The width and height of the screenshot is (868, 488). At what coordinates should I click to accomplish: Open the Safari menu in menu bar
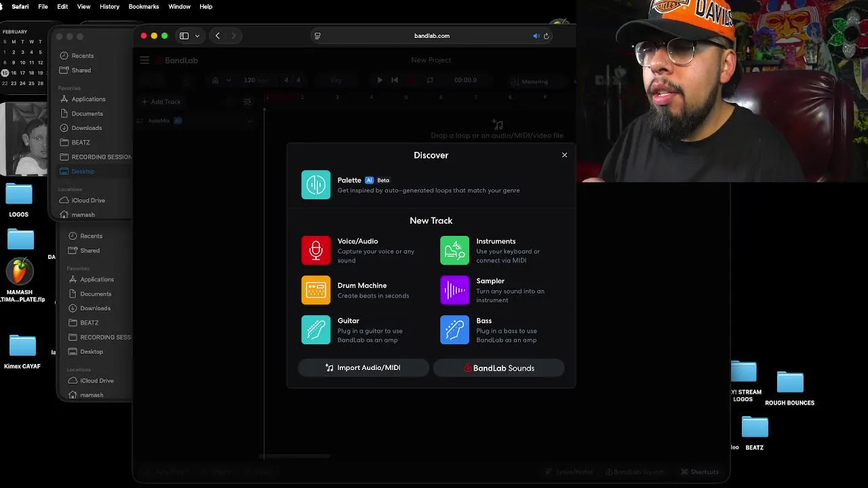pos(20,6)
